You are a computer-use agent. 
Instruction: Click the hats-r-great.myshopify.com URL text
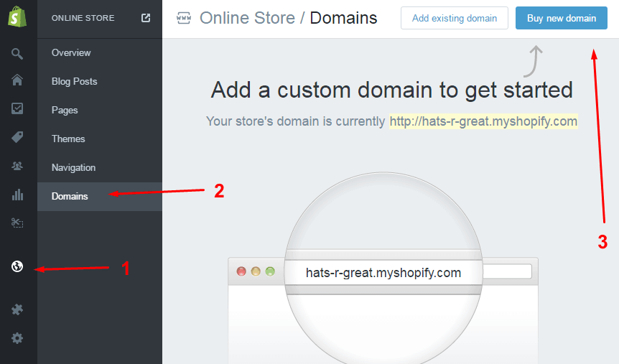point(483,121)
